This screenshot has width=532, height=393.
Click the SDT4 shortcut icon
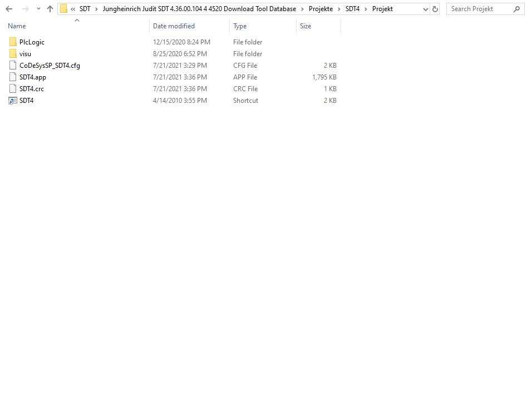click(x=13, y=101)
